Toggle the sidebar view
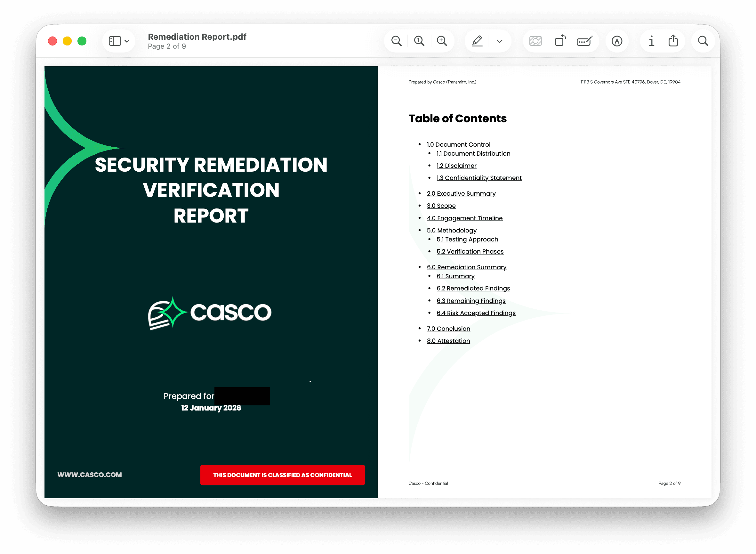Screen dimensions: 756x554 click(x=115, y=41)
